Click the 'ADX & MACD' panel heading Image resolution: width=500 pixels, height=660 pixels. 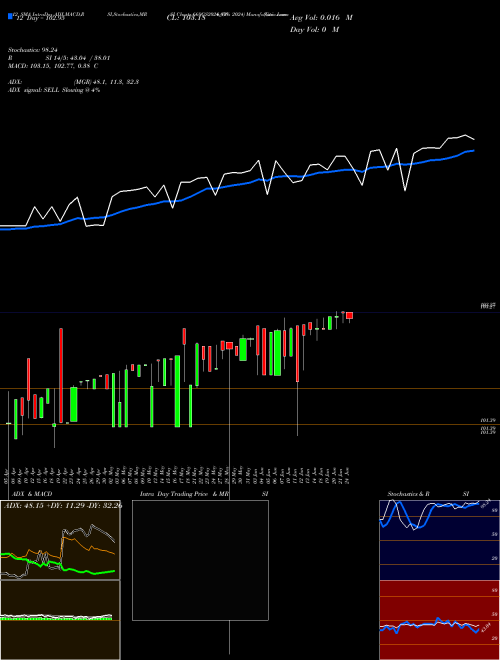(32, 494)
